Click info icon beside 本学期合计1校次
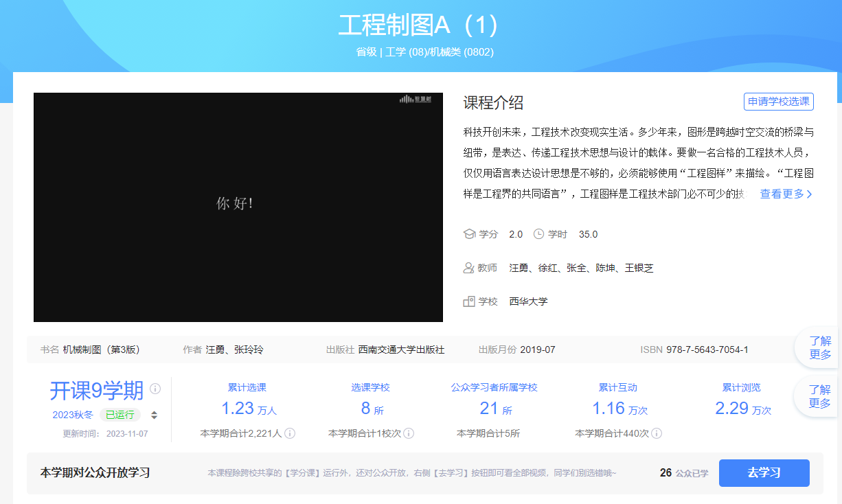Image resolution: width=842 pixels, height=504 pixels. pos(409,433)
